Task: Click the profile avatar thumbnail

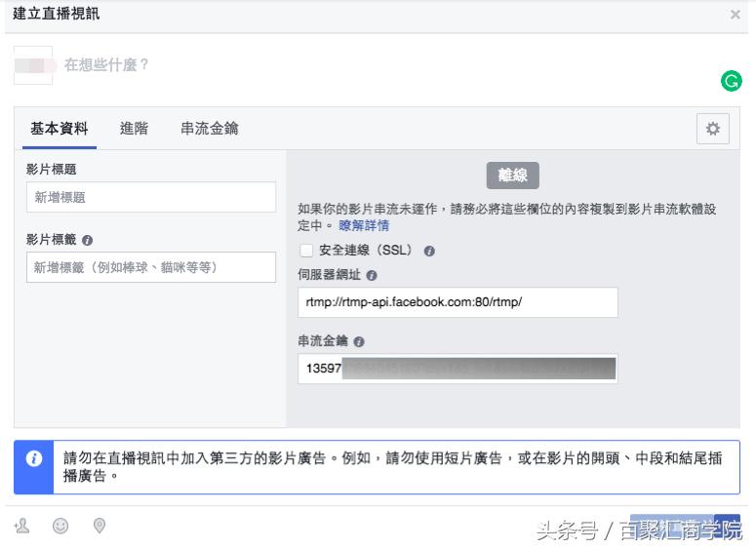Action: pos(33,65)
